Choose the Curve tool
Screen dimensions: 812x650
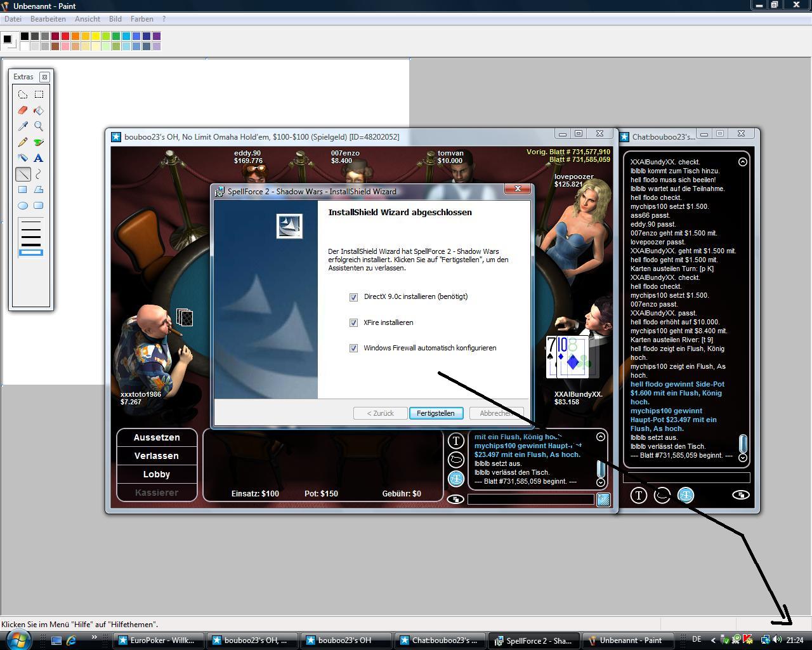[39, 174]
